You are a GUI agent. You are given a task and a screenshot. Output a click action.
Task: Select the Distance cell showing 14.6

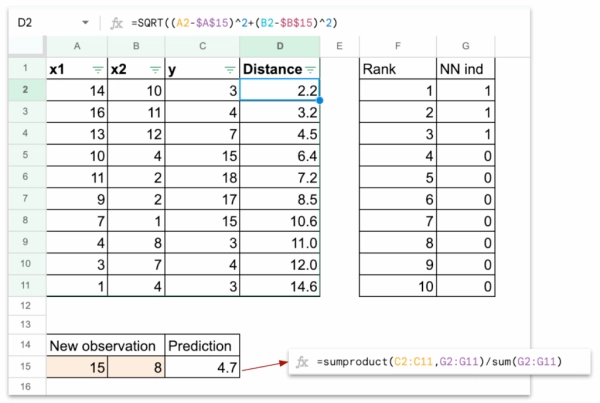(280, 286)
